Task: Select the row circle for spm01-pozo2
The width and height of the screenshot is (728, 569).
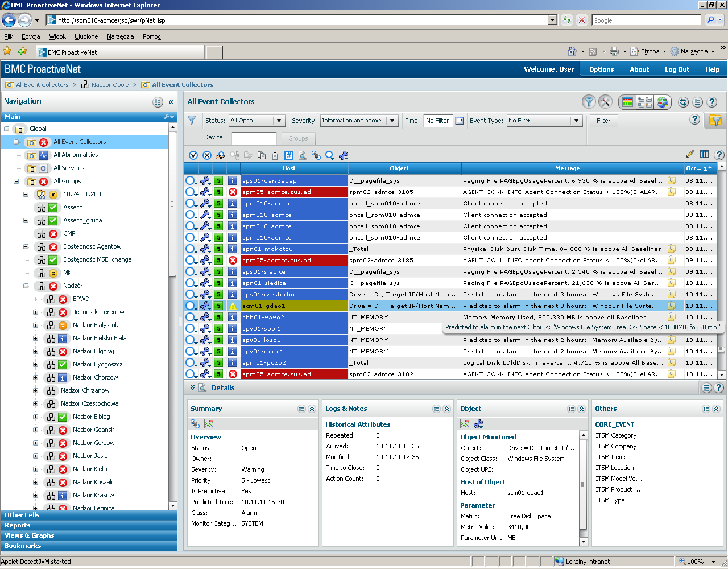Action: pos(191,362)
